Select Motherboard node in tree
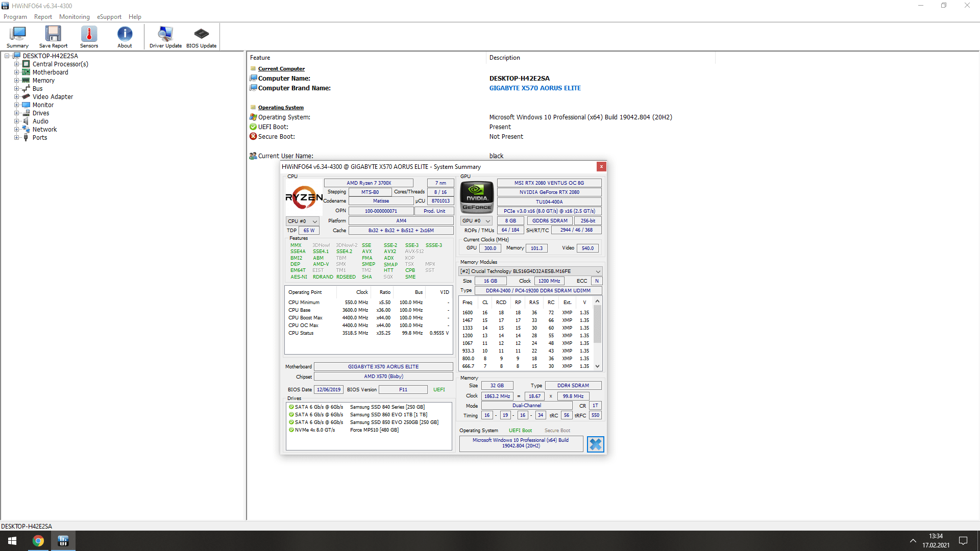Image resolution: width=980 pixels, height=551 pixels. [50, 72]
